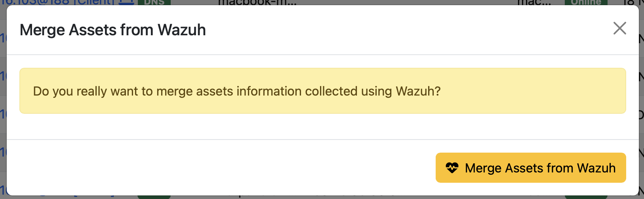The width and height of the screenshot is (644, 199).
Task: Click the truncated mac... text left of Online badge
Action: 534,2
